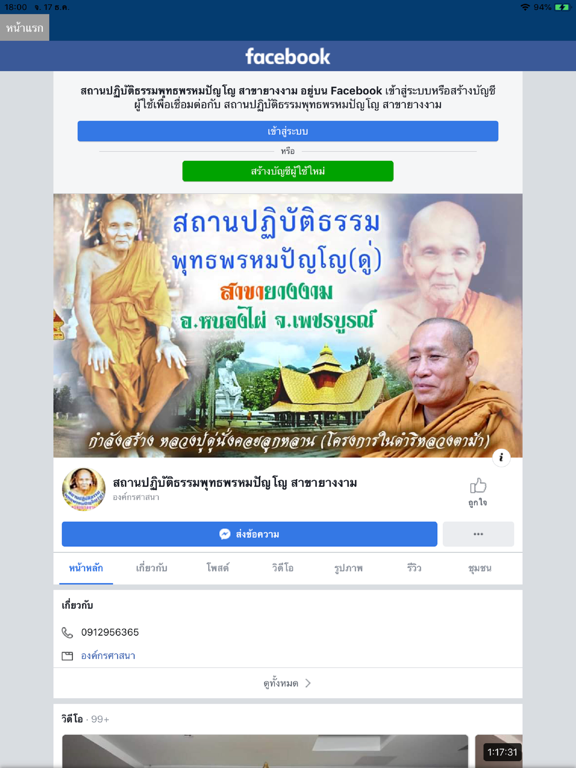This screenshot has height=768, width=576.
Task: Open the three-dots more options button
Action: click(479, 534)
